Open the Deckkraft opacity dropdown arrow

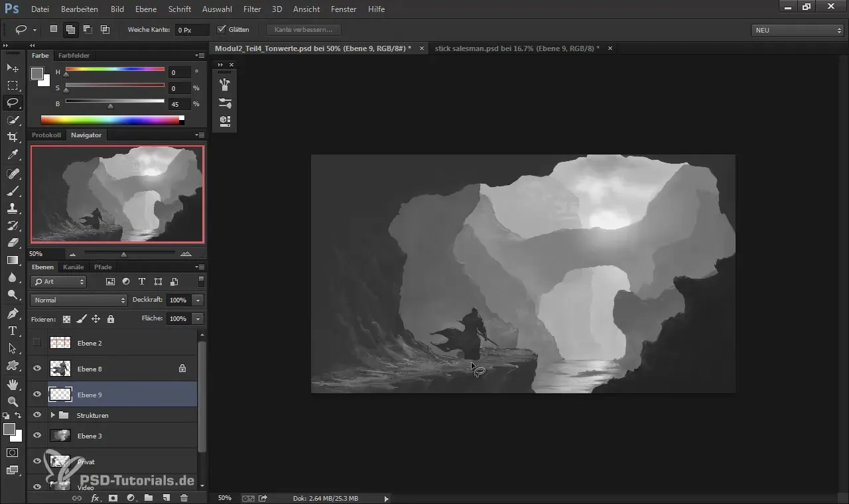[x=198, y=300]
